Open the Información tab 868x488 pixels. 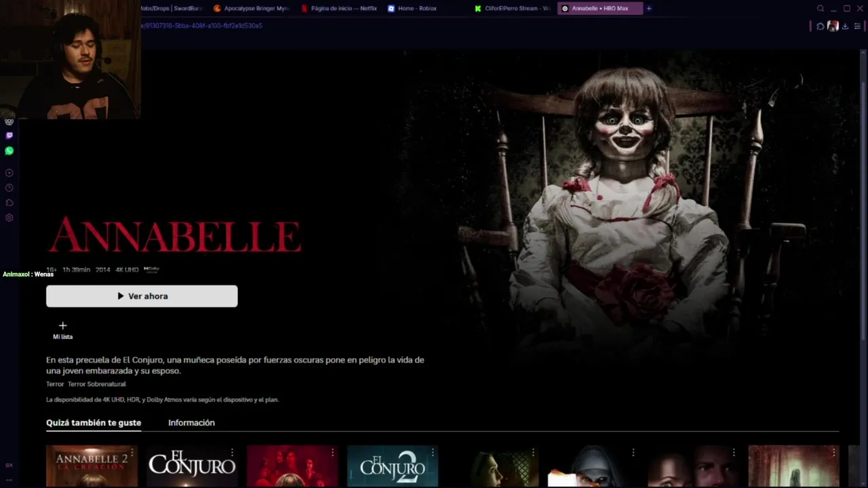(x=191, y=423)
